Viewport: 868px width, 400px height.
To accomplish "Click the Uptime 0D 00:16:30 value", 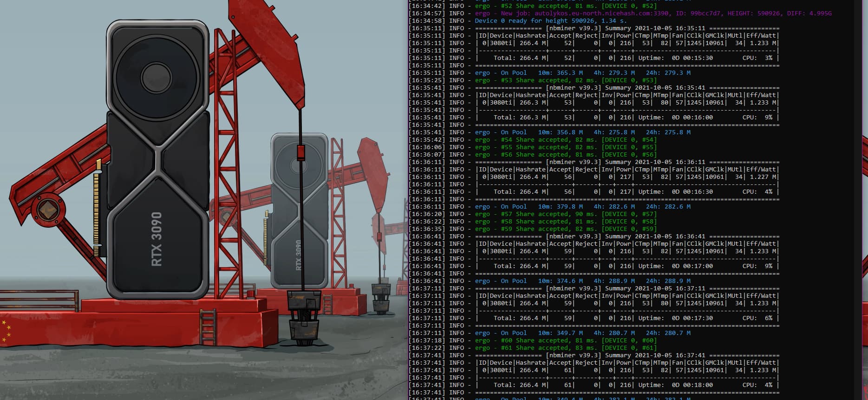I will click(676, 192).
